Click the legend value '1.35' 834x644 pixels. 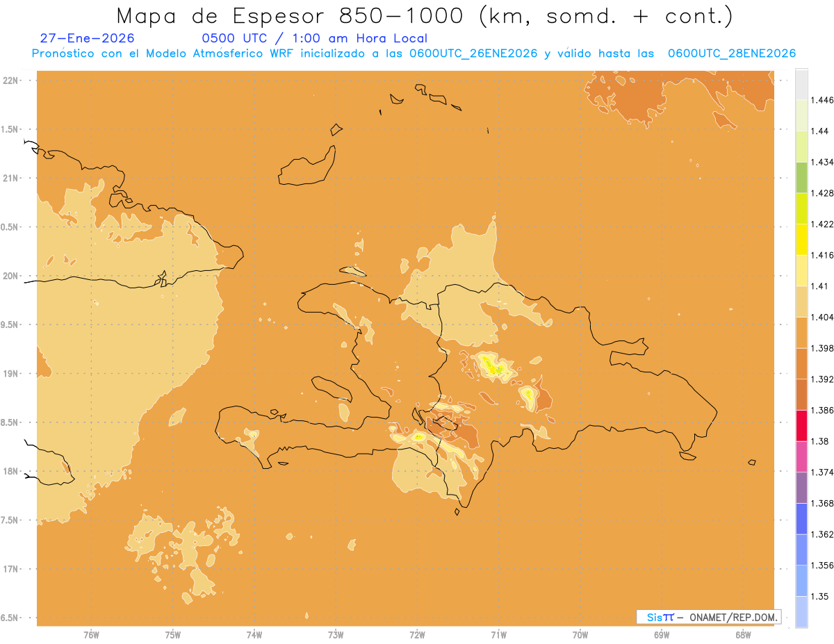pyautogui.click(x=819, y=596)
